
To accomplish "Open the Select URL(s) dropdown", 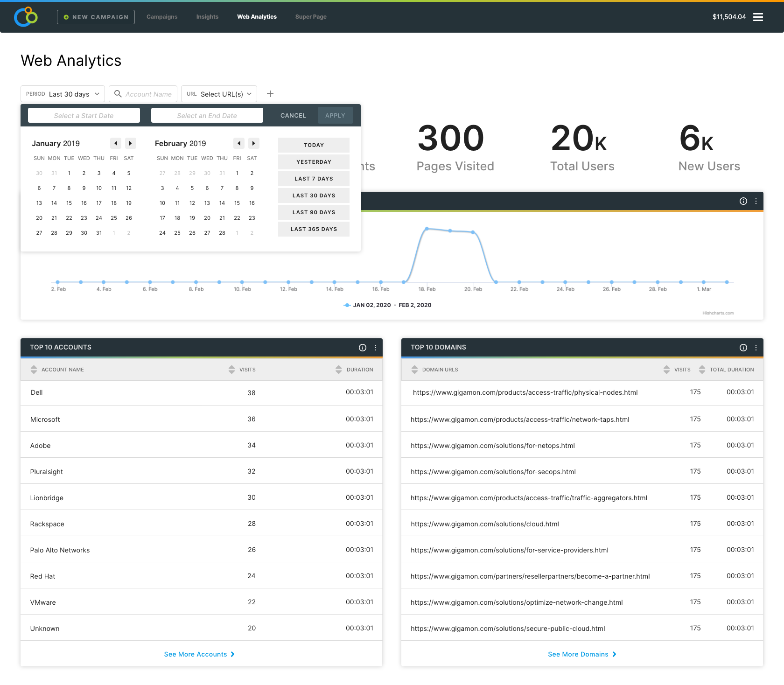I will tap(219, 94).
